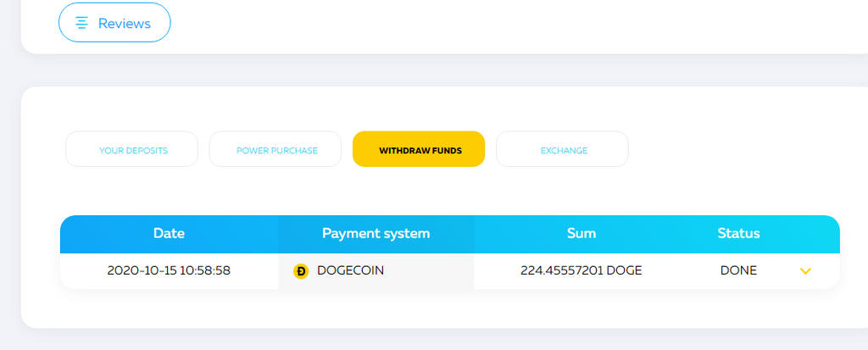Open the Reviews section
The image size is (868, 350).
click(114, 23)
